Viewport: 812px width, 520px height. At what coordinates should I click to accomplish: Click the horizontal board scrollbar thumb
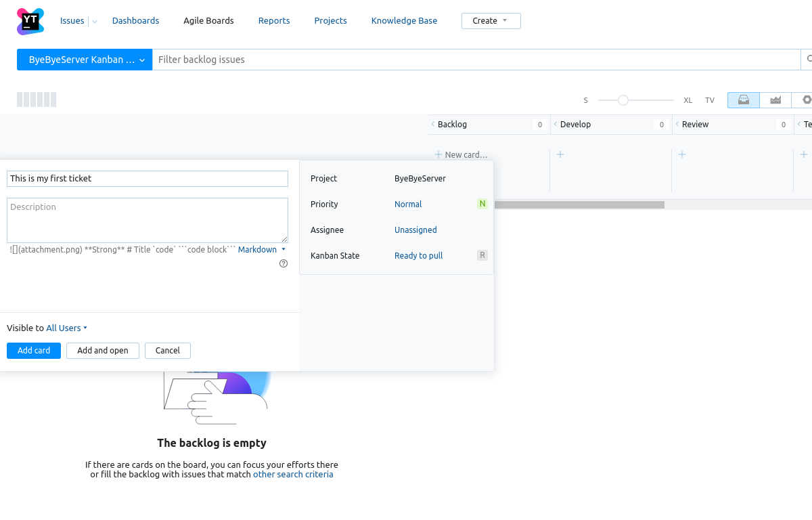[579, 204]
